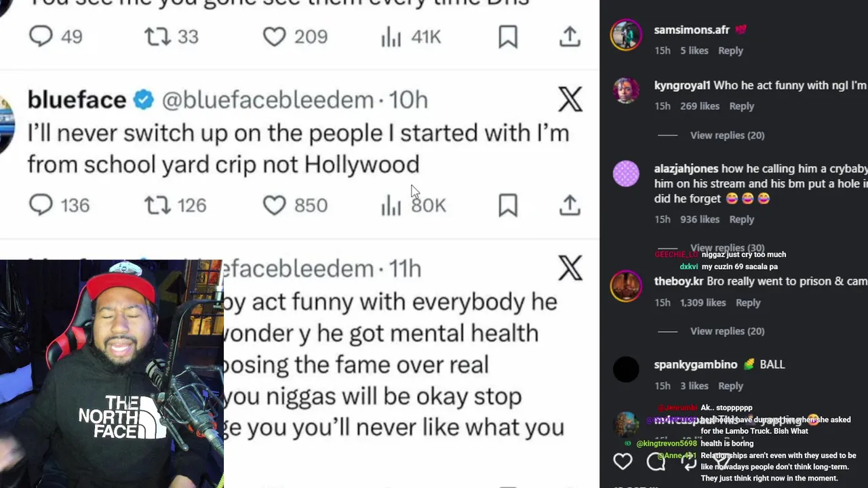
Task: Bookmark the school yard crip tweet
Action: [508, 205]
